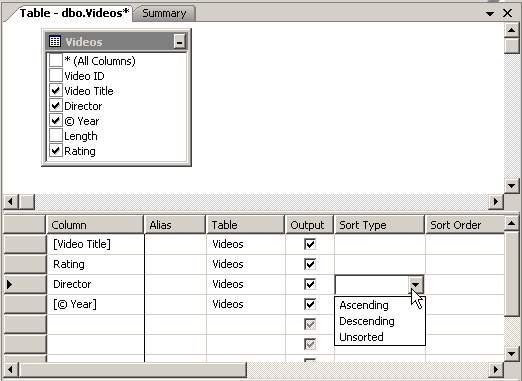This screenshot has height=381, width=522.
Task: Uncheck the © Year checkbox in Videos table
Action: click(x=55, y=121)
